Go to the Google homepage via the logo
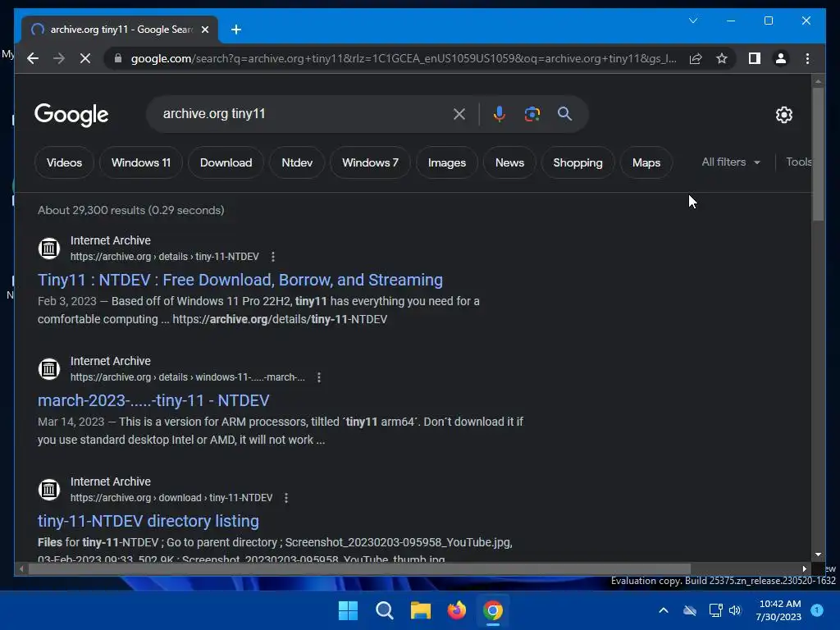Screen dimensions: 840x630 71,115
